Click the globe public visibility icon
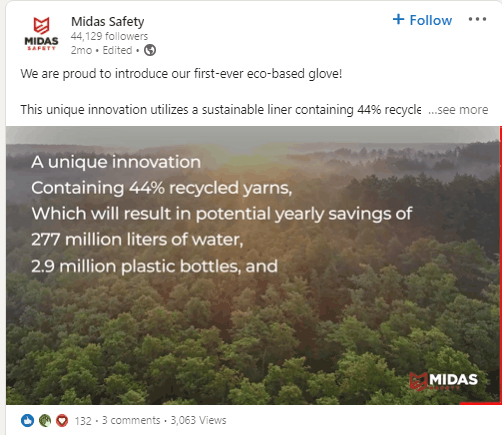The height and width of the screenshot is (435, 502). tap(150, 50)
